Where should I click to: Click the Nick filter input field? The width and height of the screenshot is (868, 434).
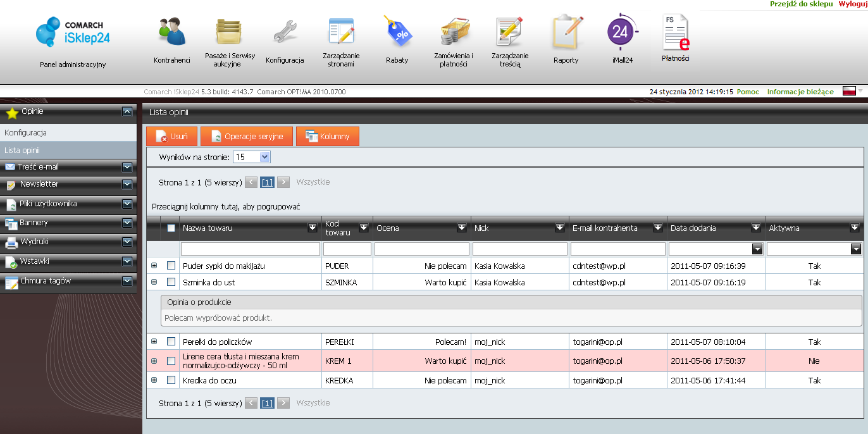click(519, 249)
